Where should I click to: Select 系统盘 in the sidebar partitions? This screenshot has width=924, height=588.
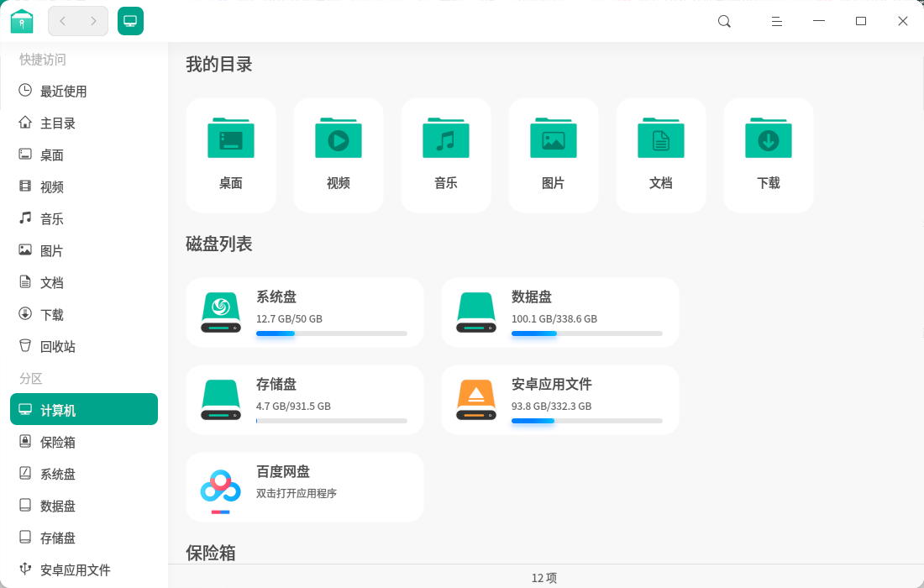(84, 474)
